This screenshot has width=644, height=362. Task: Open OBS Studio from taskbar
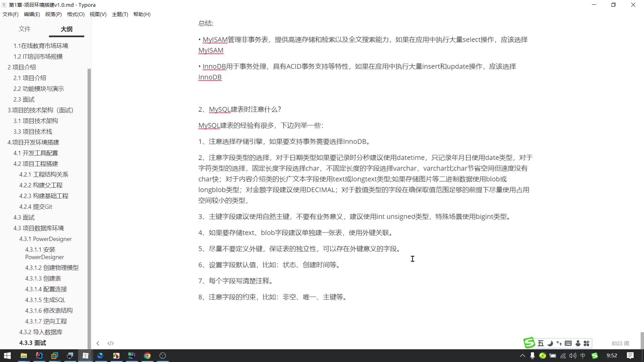point(162,356)
